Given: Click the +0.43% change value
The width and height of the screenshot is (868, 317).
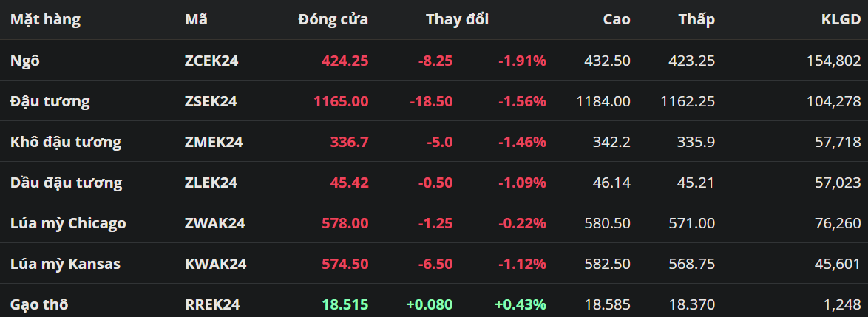Looking at the screenshot, I should click(x=521, y=304).
